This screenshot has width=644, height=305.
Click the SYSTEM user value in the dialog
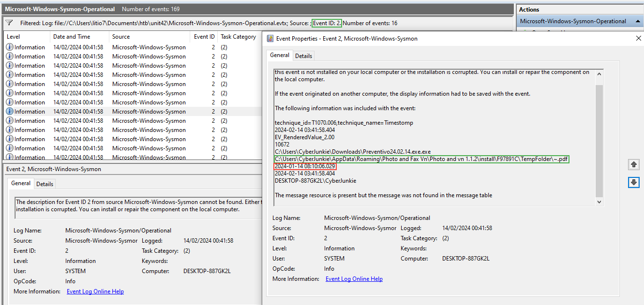click(335, 259)
